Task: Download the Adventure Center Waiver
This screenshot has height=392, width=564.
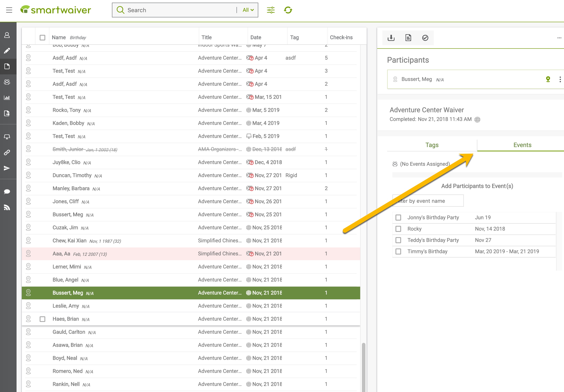Action: click(x=391, y=38)
